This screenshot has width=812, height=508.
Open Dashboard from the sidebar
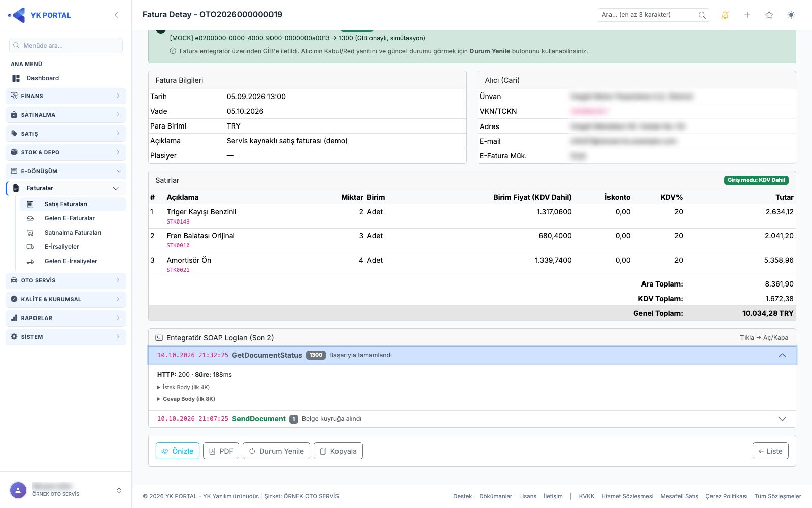(66, 78)
